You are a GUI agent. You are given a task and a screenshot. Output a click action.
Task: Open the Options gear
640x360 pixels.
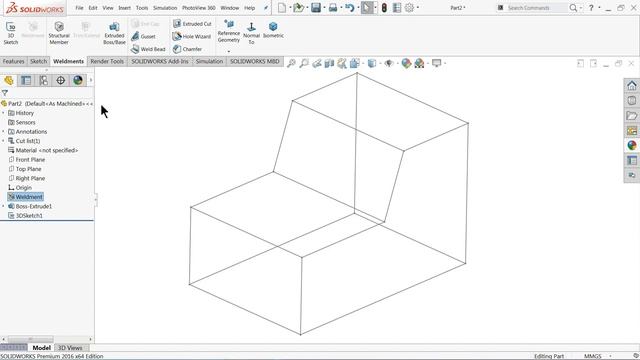pyautogui.click(x=409, y=8)
